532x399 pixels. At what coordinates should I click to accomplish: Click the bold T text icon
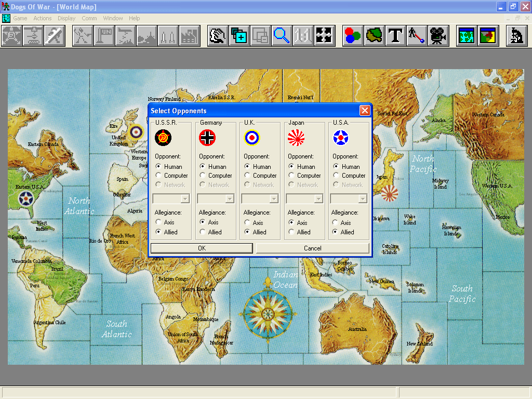tap(395, 36)
